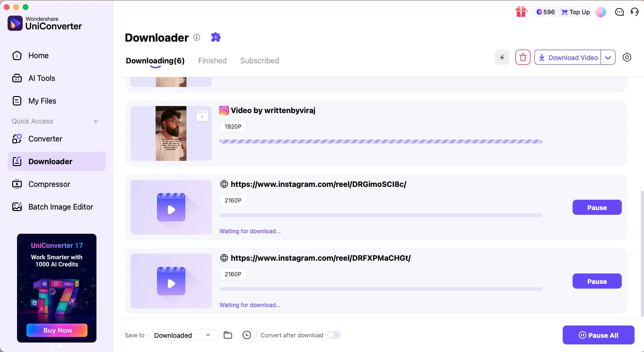The image size is (644, 352).
Task: View download history via clock icon
Action: click(x=246, y=334)
